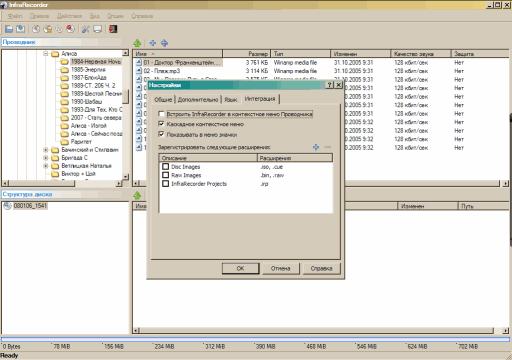The height and width of the screenshot is (360, 512).
Task: Open the Вид menu
Action: [95, 16]
